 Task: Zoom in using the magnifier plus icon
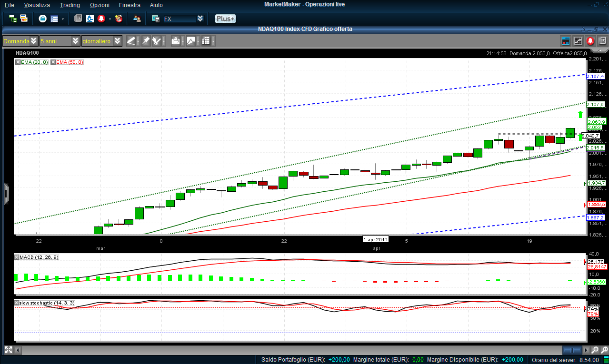pyautogui.click(x=595, y=350)
